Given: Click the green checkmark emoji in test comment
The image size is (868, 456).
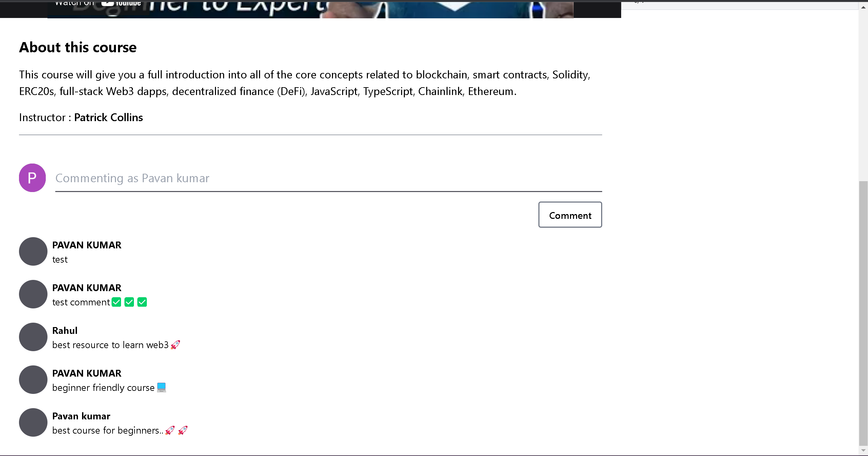Looking at the screenshot, I should pos(117,302).
